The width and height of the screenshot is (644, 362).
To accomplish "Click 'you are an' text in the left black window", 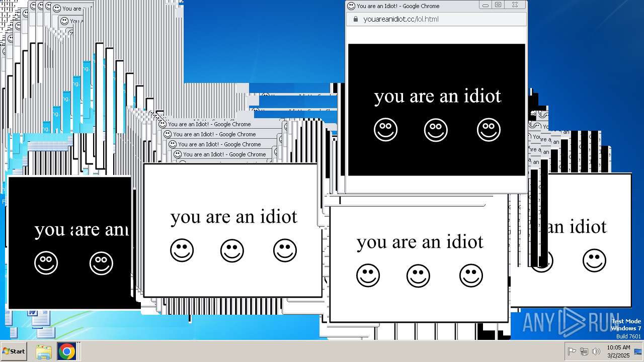I will tap(82, 230).
